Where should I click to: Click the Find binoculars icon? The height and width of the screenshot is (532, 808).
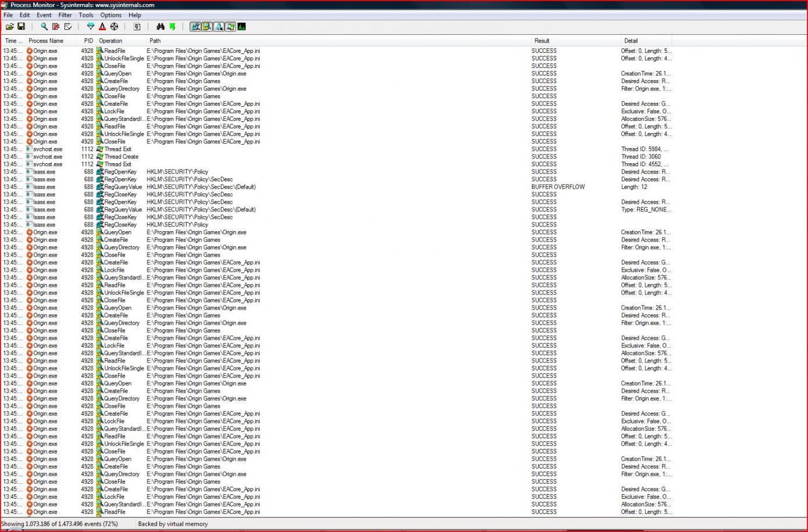pos(160,27)
